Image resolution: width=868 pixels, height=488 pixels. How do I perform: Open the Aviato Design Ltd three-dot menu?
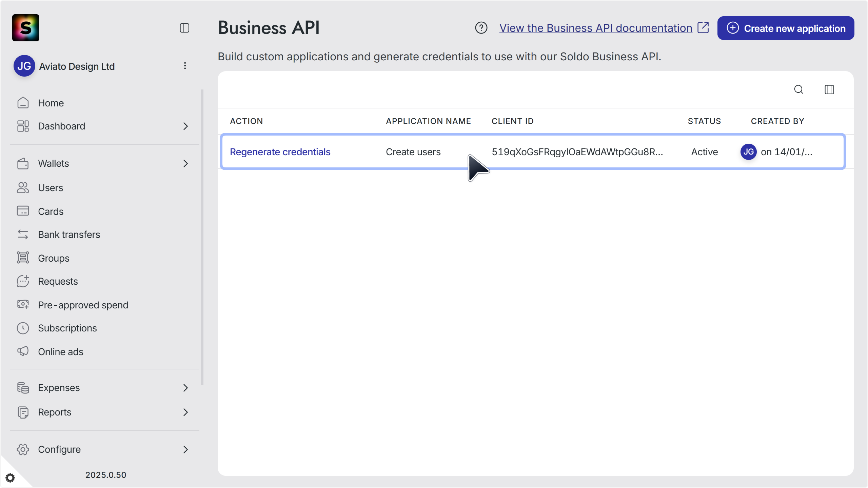pyautogui.click(x=185, y=66)
